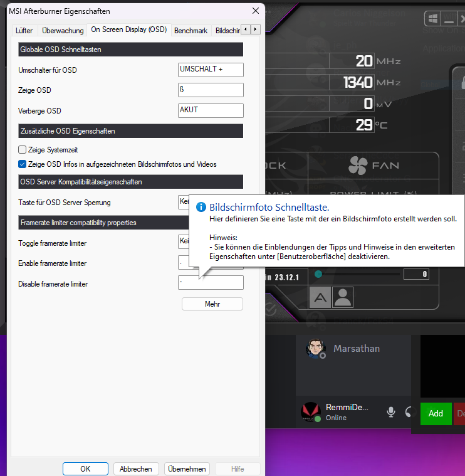This screenshot has width=465, height=476.
Task: Click the apply checkmark icon in Afterburner
Action: point(270,309)
